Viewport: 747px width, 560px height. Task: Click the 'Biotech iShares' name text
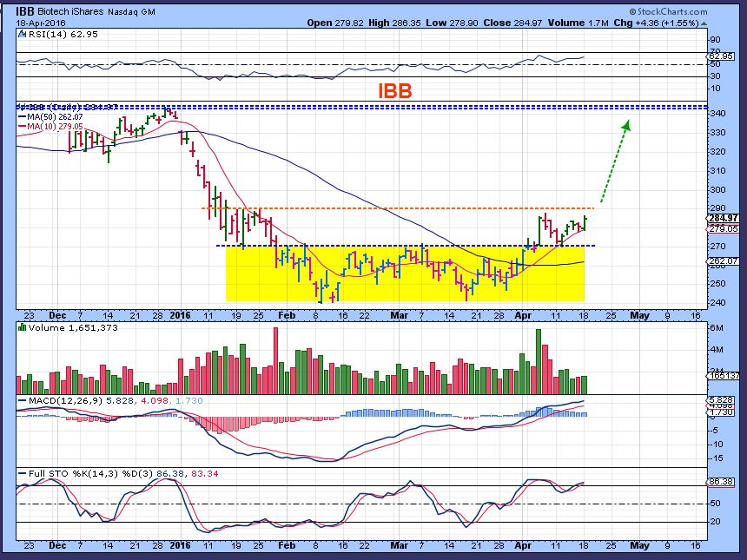coord(70,11)
